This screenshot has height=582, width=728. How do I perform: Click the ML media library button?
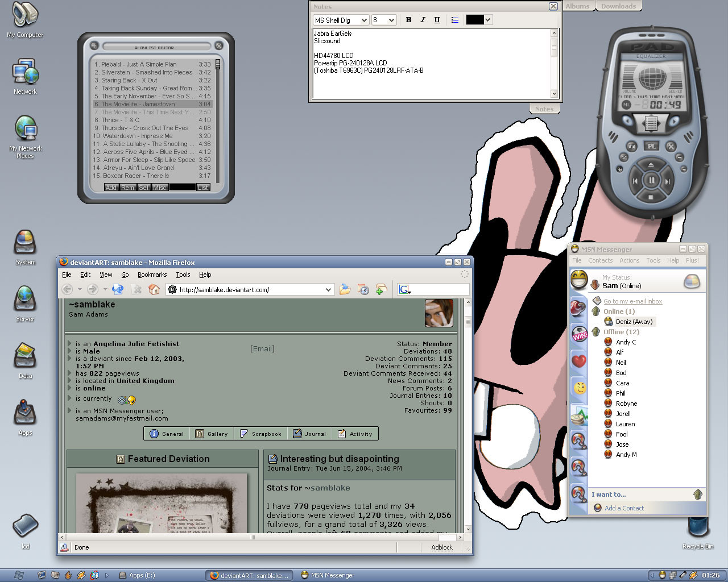pyautogui.click(x=626, y=105)
